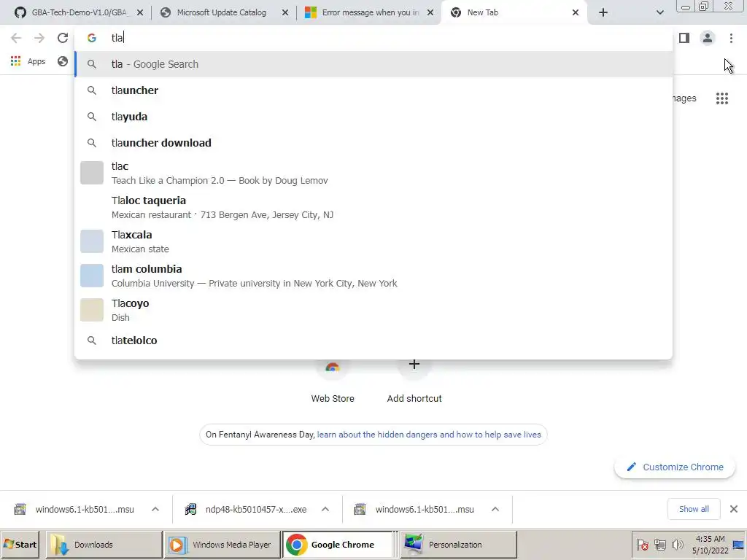Click Customize Chrome button

[x=675, y=467]
